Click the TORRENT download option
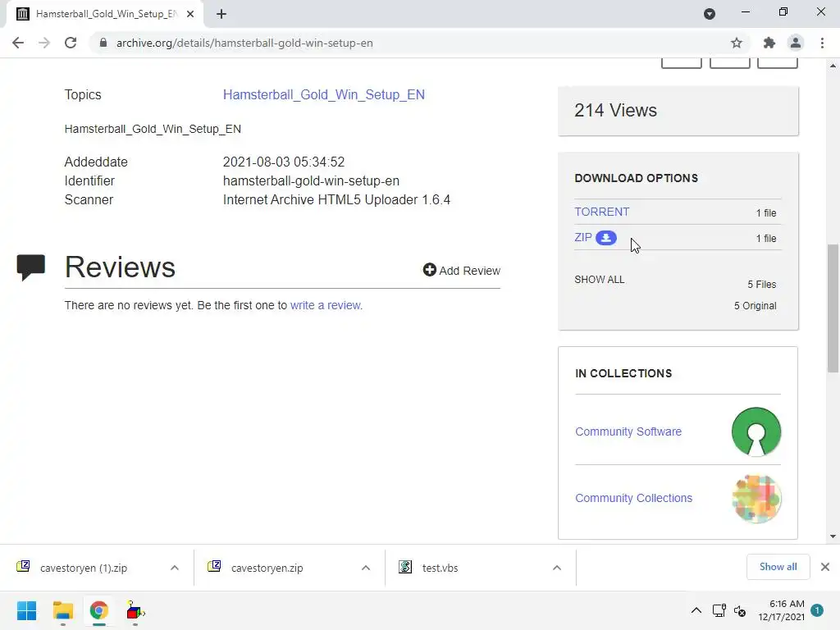Viewport: 840px width, 630px height. [601, 212]
